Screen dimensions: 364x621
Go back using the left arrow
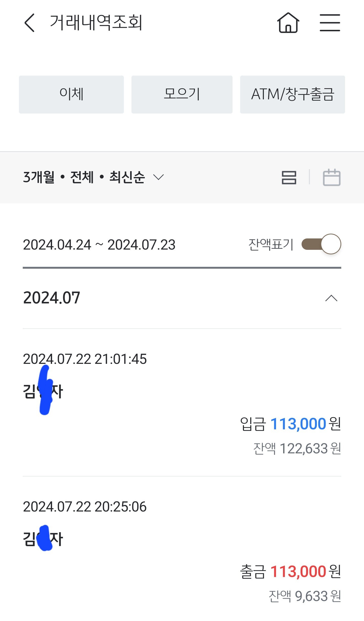pos(29,23)
